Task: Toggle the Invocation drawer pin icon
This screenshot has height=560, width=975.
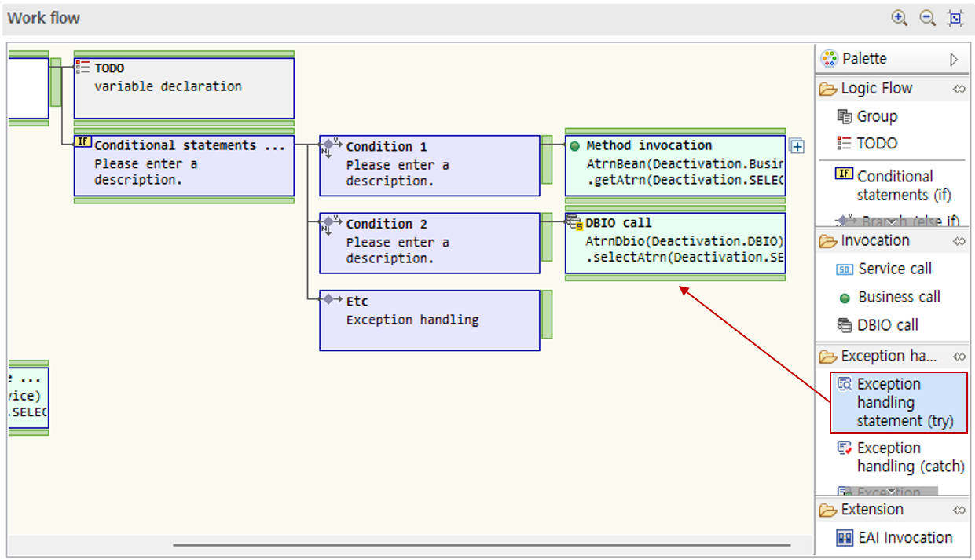Action: pyautogui.click(x=959, y=241)
